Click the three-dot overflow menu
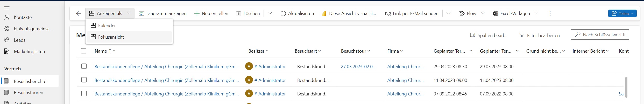 point(550,13)
